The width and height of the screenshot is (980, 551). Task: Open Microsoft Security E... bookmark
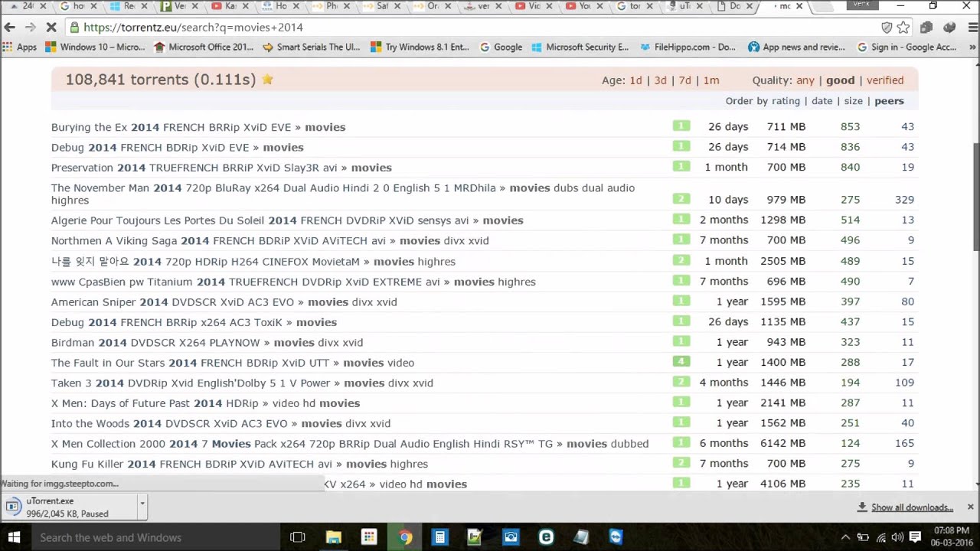tap(580, 47)
